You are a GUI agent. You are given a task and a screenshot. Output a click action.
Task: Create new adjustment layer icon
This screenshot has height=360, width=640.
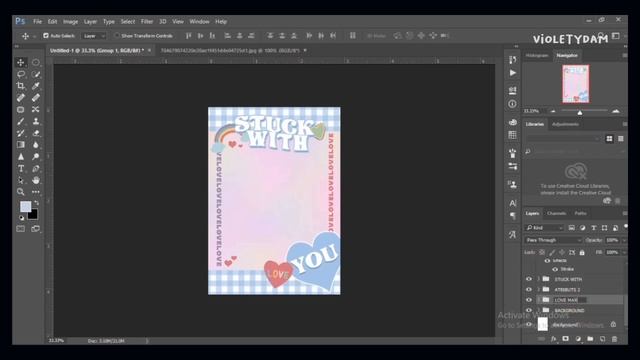click(x=578, y=339)
